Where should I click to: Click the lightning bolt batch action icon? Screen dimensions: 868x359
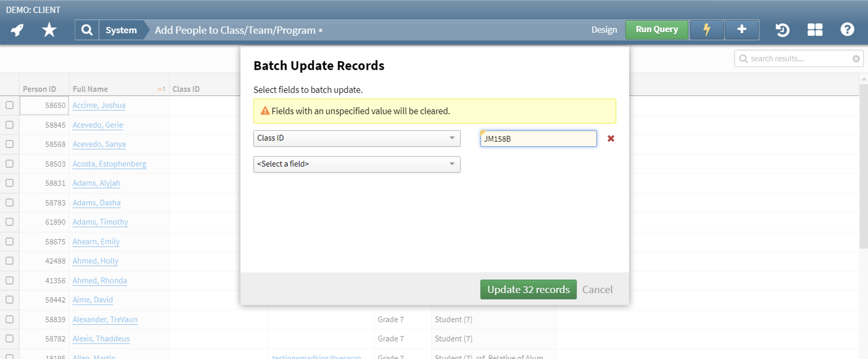pyautogui.click(x=707, y=30)
